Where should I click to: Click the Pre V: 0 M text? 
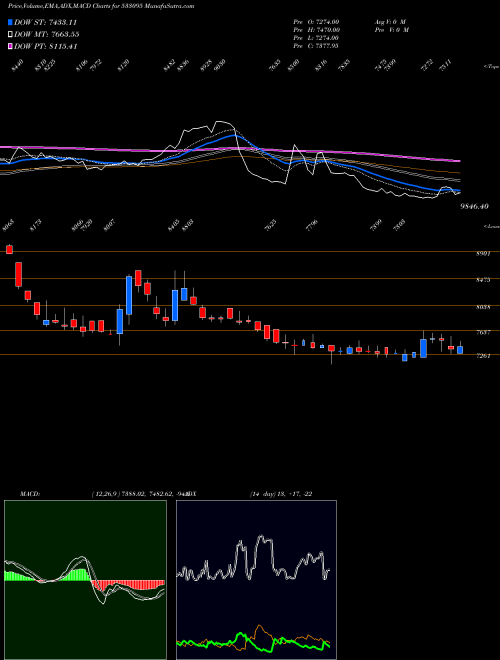(391, 30)
